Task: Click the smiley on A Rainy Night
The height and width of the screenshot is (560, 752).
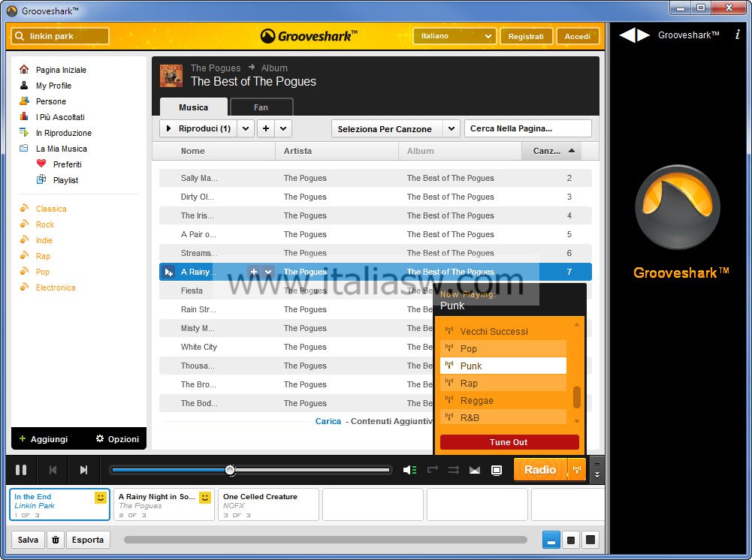Action: click(x=205, y=498)
